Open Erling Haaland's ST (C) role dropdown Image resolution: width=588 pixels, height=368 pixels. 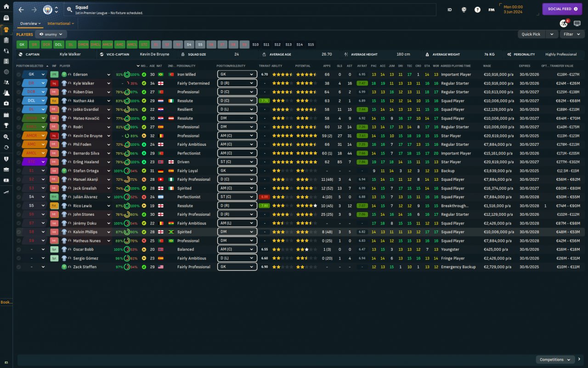237,162
